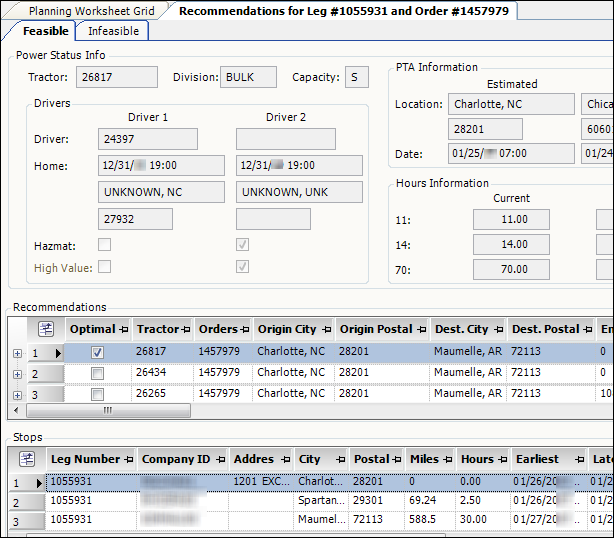Viewport: 614px width, 538px height.
Task: Click the pin icon on Optimal column
Action: point(123,329)
